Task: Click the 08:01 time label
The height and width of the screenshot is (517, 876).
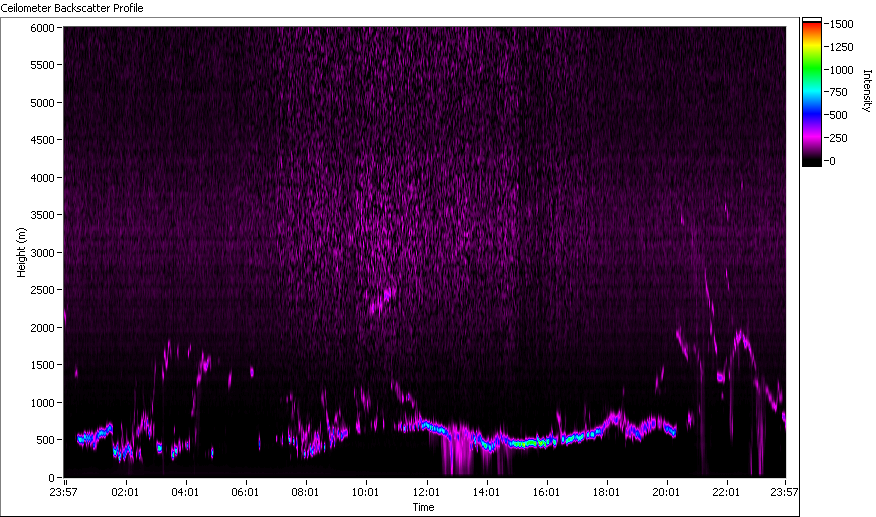Action: tap(305, 492)
